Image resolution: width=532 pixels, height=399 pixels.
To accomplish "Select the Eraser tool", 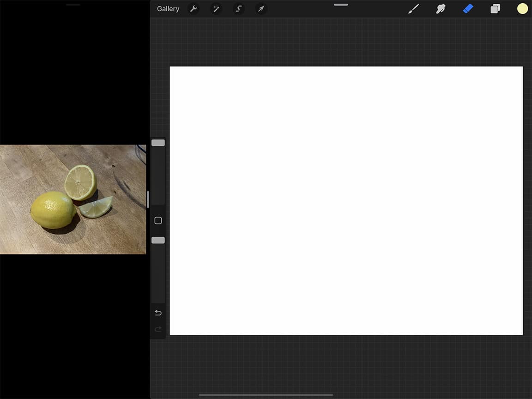I will (468, 8).
